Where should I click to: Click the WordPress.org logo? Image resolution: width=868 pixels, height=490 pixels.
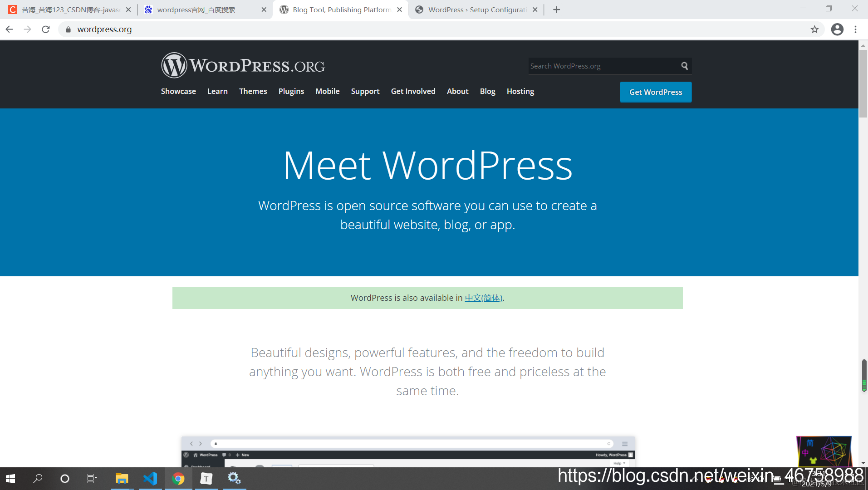(243, 65)
